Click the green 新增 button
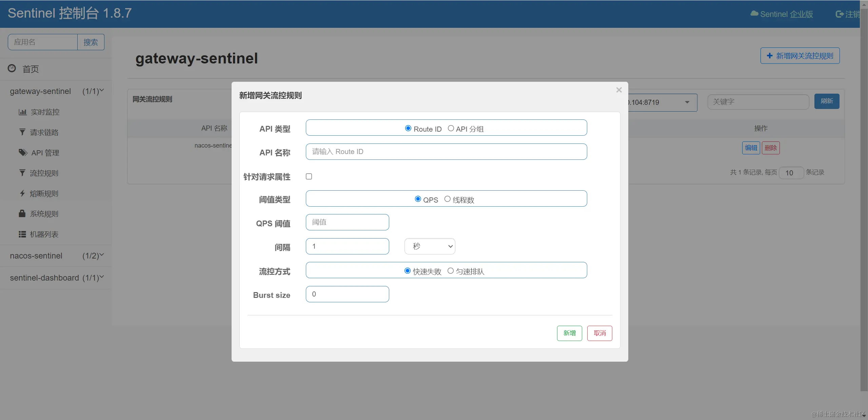Screen dimensions: 868x420 [569, 333]
